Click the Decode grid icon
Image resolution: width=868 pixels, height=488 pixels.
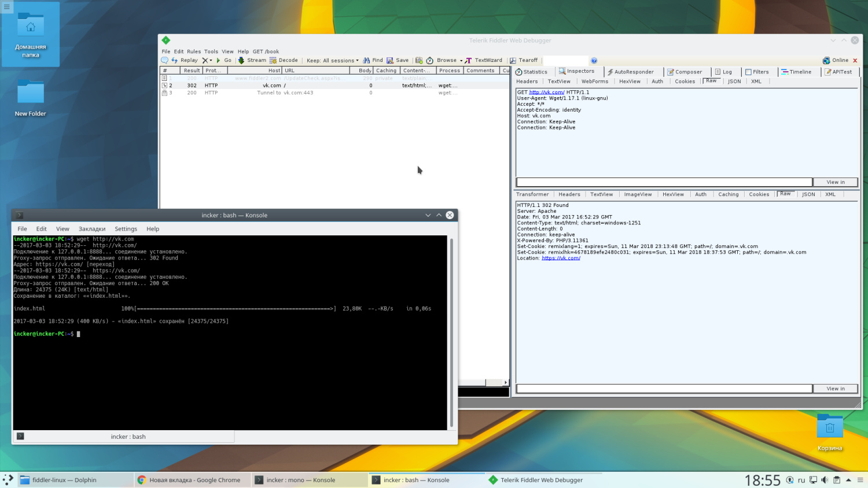(x=273, y=60)
